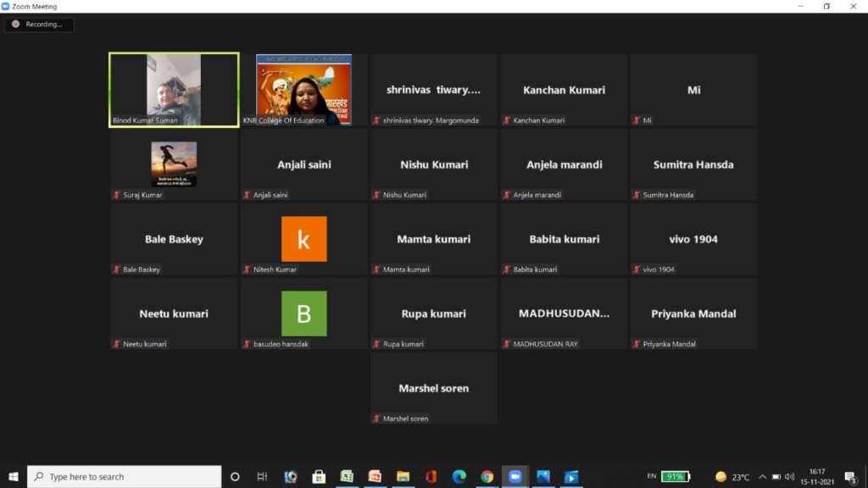The image size is (868, 488).
Task: Open Google Chrome from the taskbar
Action: click(487, 476)
